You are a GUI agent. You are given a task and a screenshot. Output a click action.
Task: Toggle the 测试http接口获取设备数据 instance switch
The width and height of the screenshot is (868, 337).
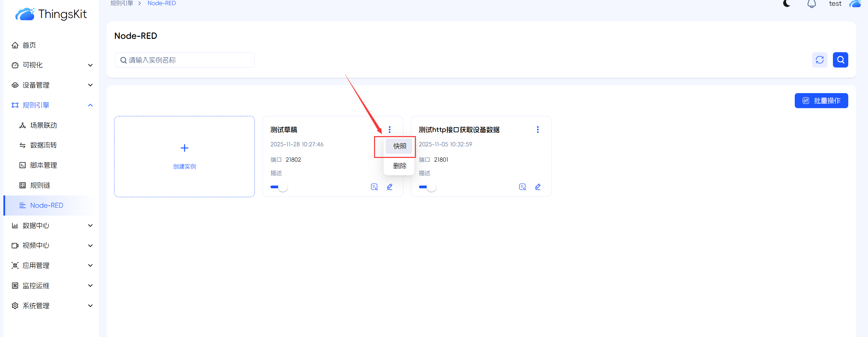point(427,187)
